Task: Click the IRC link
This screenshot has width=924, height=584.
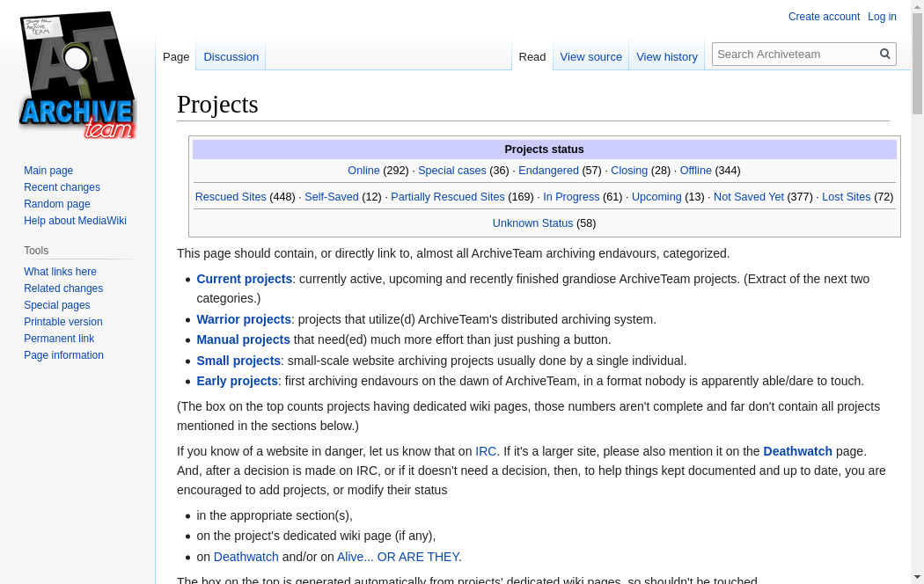Action: (x=486, y=451)
